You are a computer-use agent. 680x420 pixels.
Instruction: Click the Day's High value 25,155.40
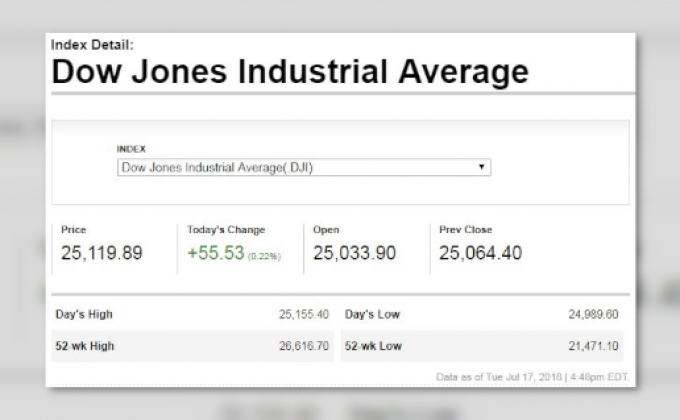point(304,314)
